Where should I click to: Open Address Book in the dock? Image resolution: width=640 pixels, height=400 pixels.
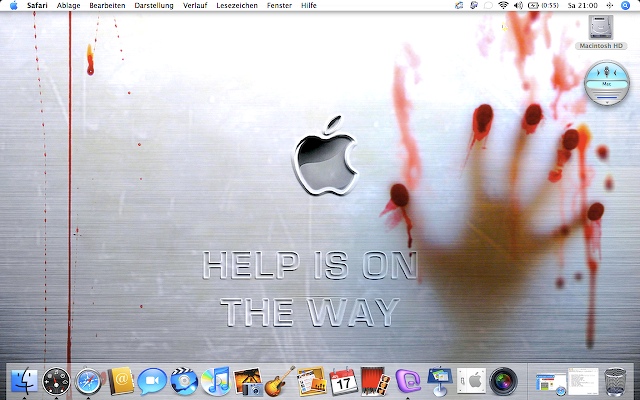point(121,380)
